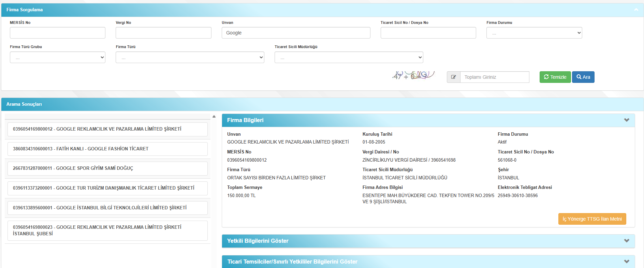Viewport: 644px width, 268px height.
Task: Select result GOOGLE TUR TURİZM DANIŞMANLIK
Action: [107, 188]
